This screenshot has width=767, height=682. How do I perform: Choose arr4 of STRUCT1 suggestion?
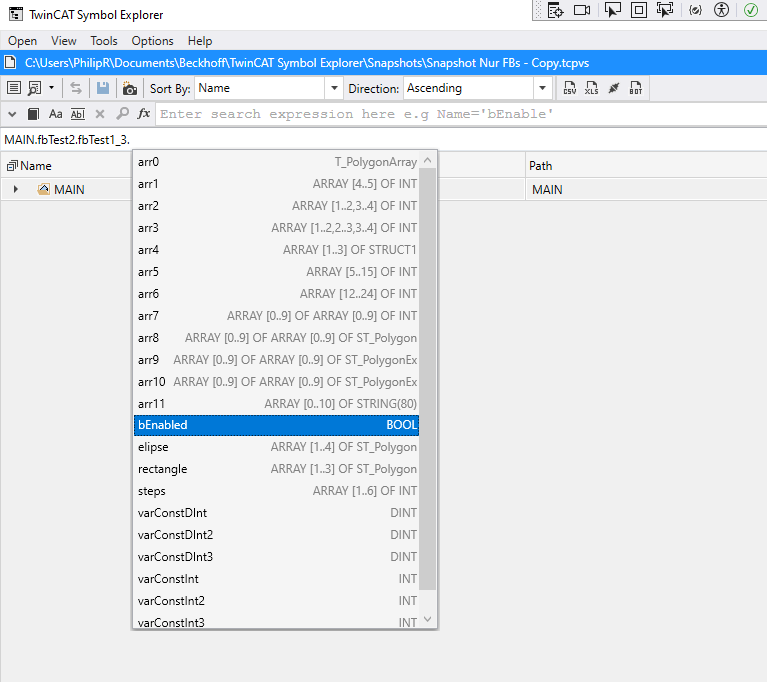tap(277, 250)
